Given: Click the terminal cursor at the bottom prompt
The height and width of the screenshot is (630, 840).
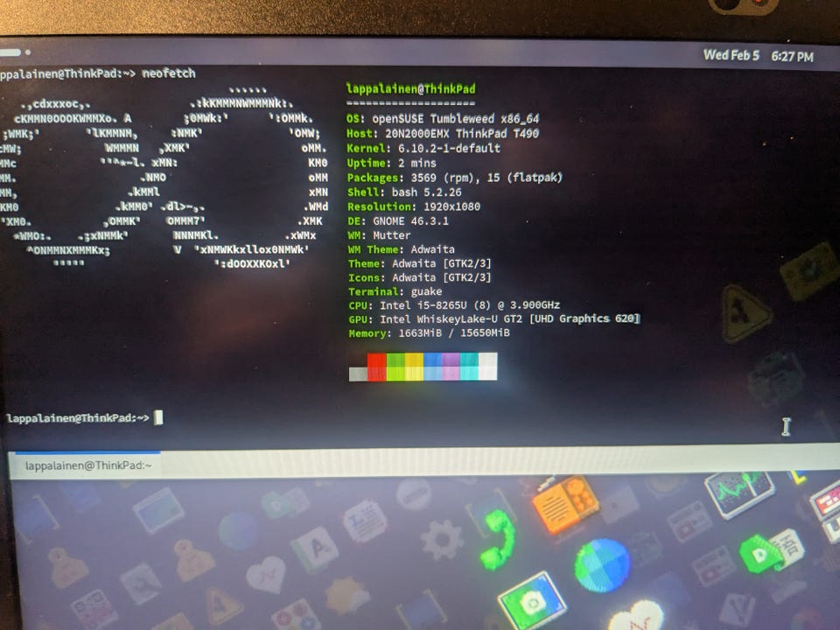Looking at the screenshot, I should tap(158, 417).
